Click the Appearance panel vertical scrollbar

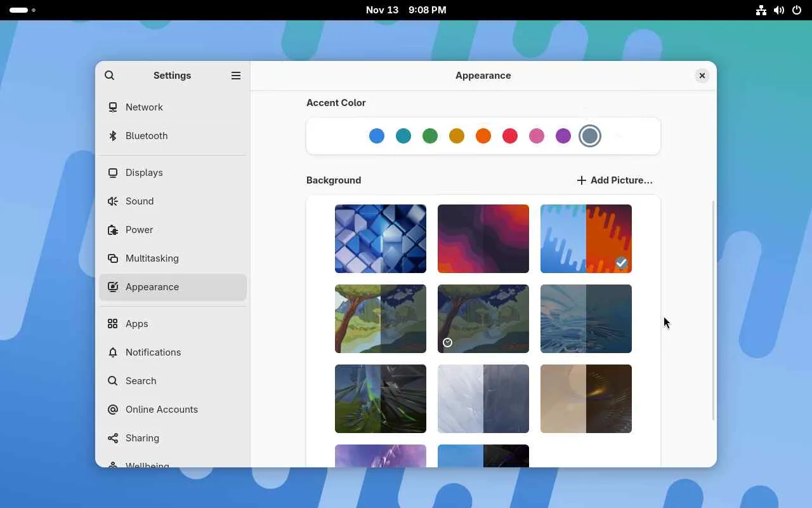[x=714, y=311]
